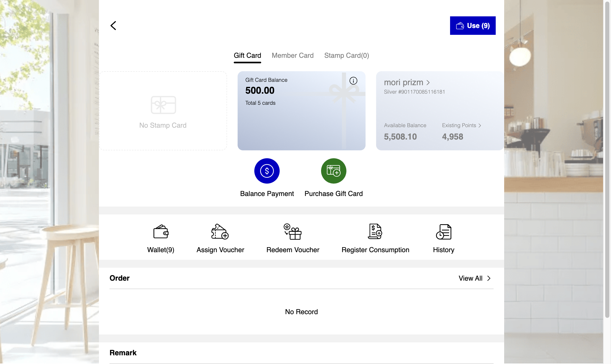611x364 pixels.
Task: Click the Available Balance label
Action: 405,125
